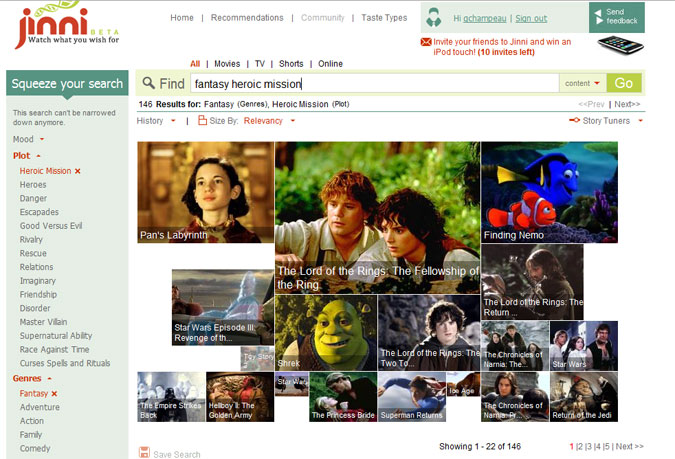This screenshot has width=675, height=459.
Task: Switch to the Movies tab
Action: (x=228, y=63)
